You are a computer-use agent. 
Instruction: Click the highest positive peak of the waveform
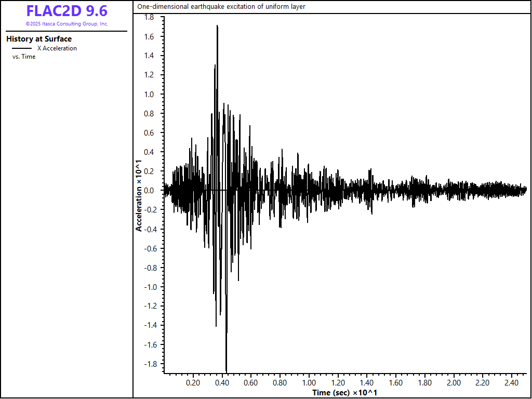click(x=217, y=26)
